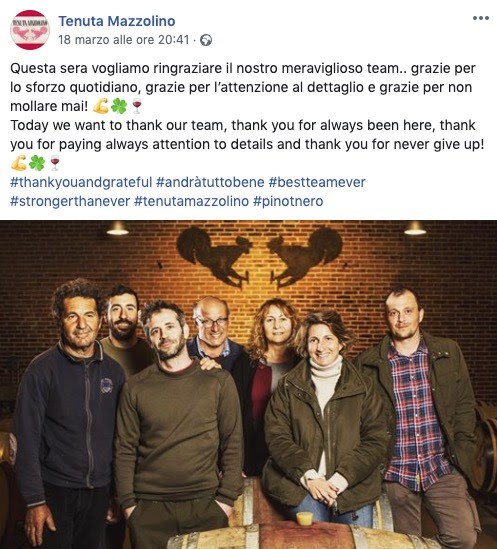Image resolution: width=497 pixels, height=549 pixels.
Task: Open the team photo in viewer
Action: point(248,384)
